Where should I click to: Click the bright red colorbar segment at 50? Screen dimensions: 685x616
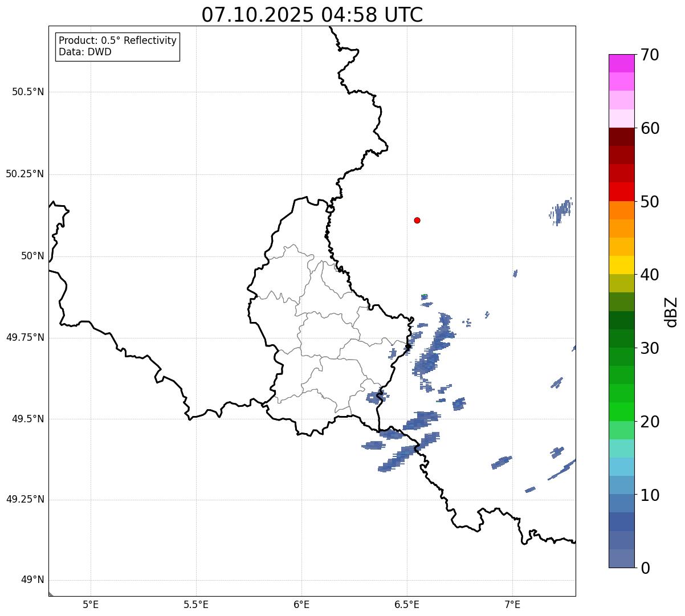tap(621, 192)
